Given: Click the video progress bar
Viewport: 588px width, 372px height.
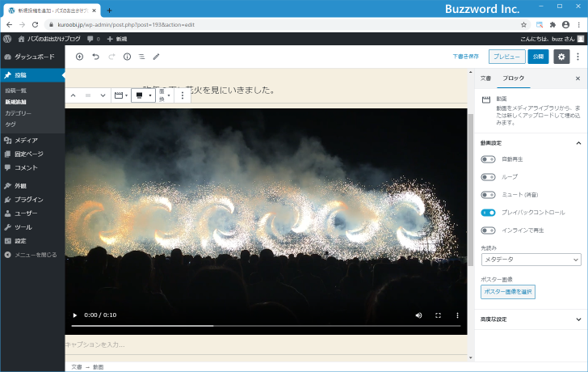Looking at the screenshot, I should 266,326.
